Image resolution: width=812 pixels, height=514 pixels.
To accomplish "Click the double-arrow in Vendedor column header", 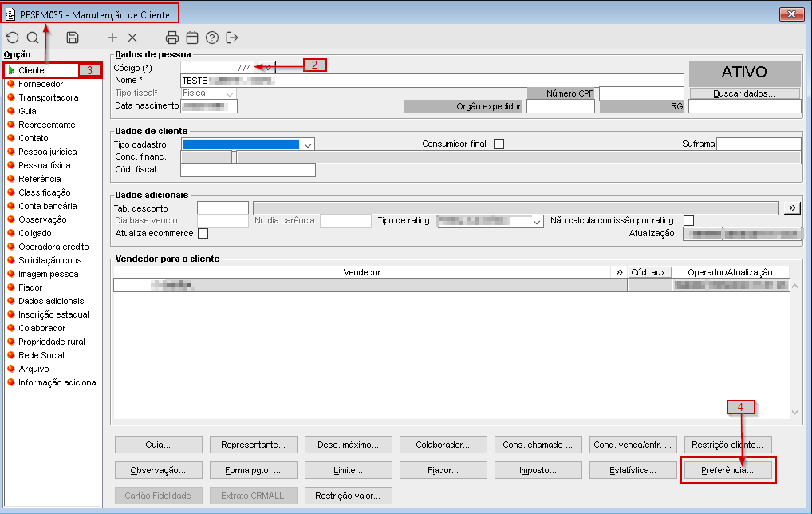I will click(619, 272).
